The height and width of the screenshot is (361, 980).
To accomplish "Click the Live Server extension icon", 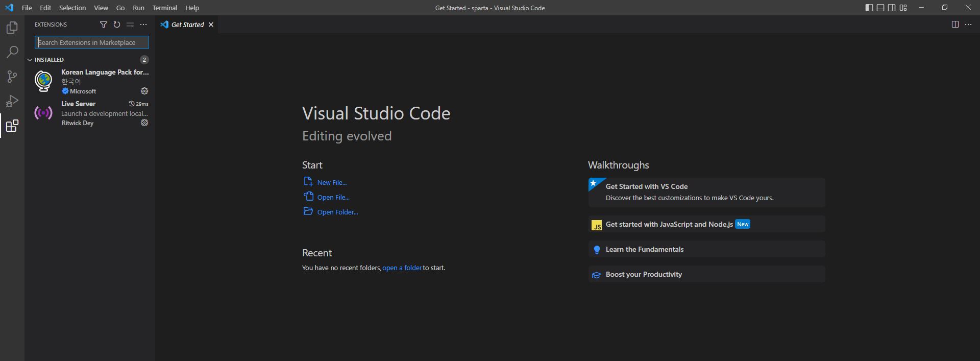I will 43,113.
